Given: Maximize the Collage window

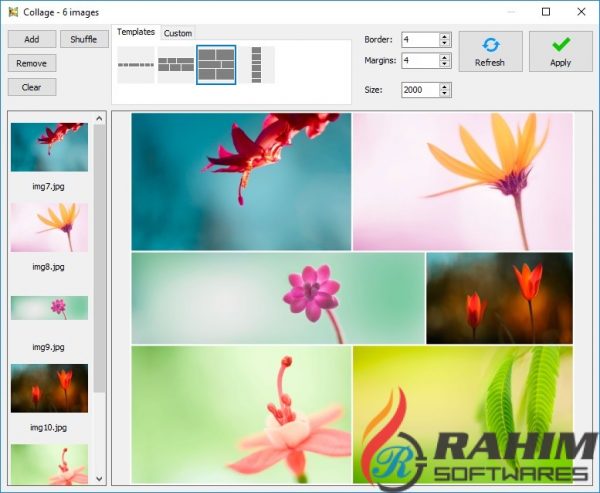Looking at the screenshot, I should (546, 12).
